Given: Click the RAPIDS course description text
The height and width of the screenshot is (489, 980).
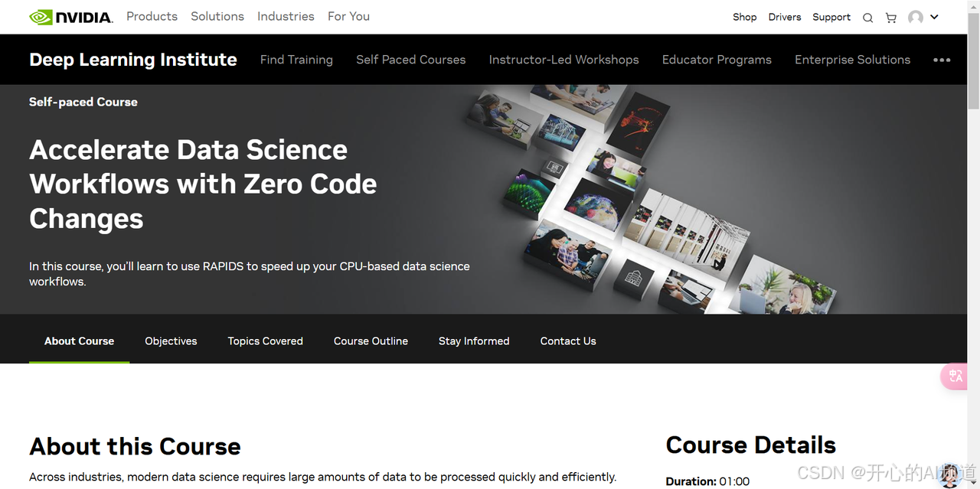Looking at the screenshot, I should [x=250, y=274].
